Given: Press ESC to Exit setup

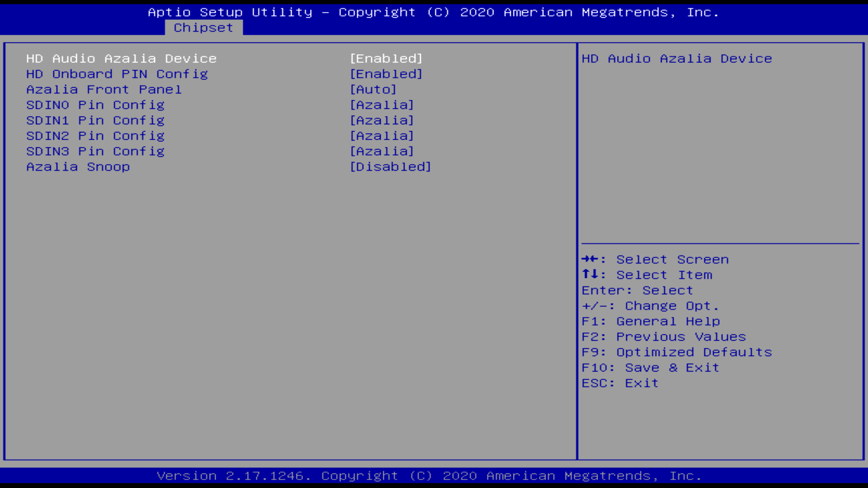Looking at the screenshot, I should 620,383.
